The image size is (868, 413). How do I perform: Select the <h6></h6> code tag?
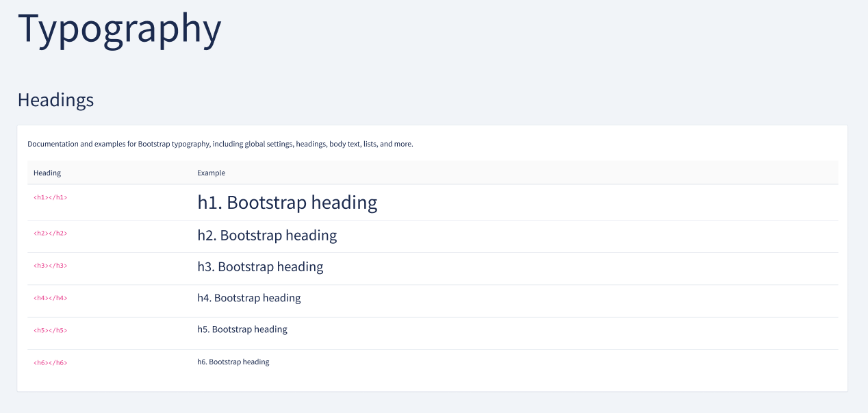pos(51,362)
